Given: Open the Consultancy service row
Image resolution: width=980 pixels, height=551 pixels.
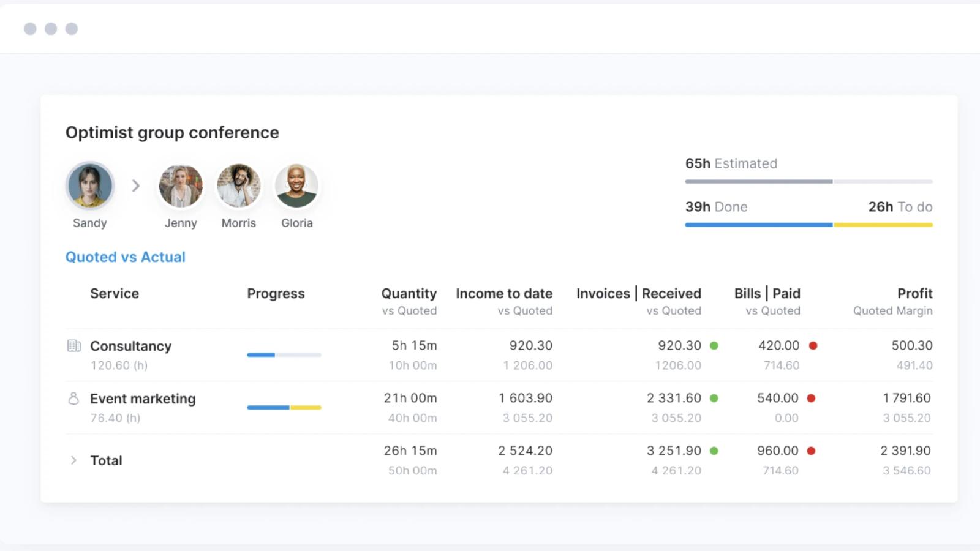Looking at the screenshot, I should [499, 355].
